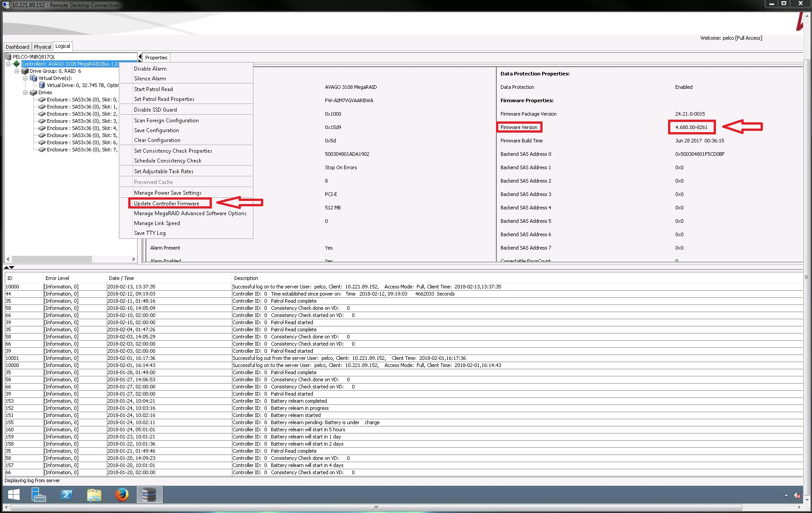Collapse the Controller0 tree node
The height and width of the screenshot is (513, 812).
pyautogui.click(x=8, y=64)
